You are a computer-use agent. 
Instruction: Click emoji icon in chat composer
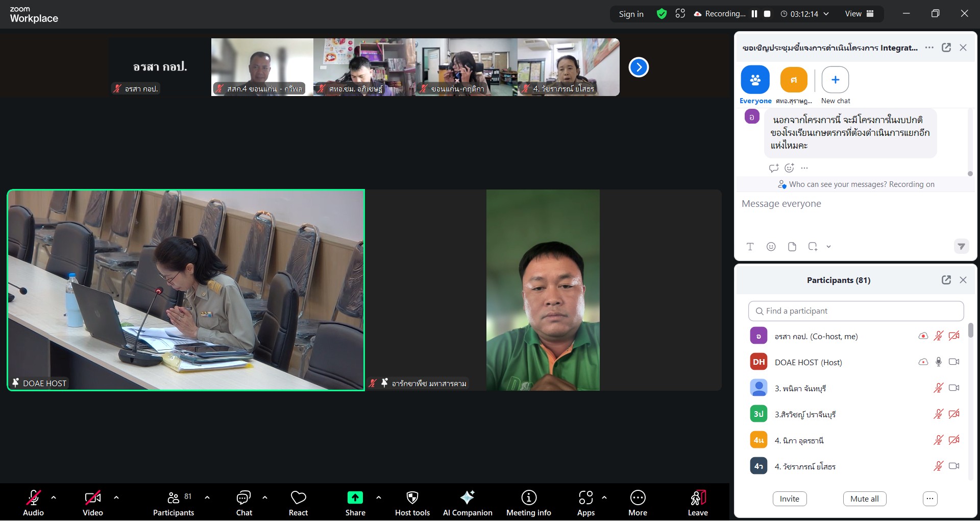771,247
